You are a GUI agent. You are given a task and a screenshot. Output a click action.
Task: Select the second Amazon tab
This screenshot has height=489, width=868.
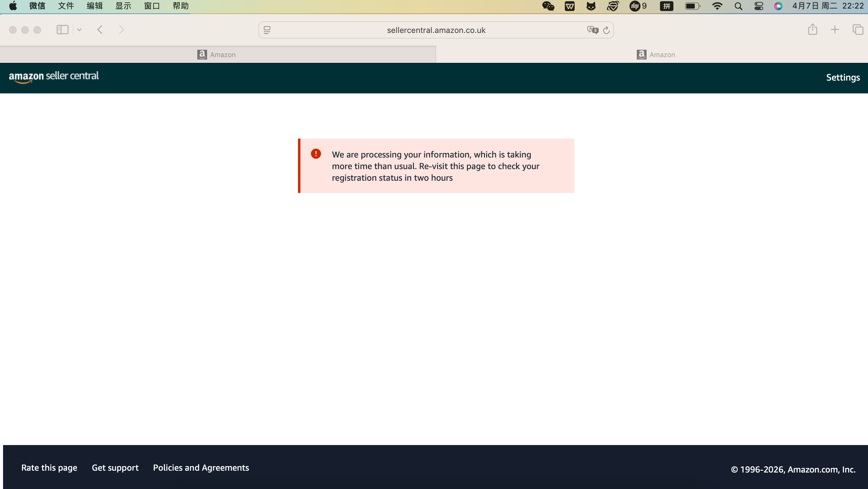[656, 55]
